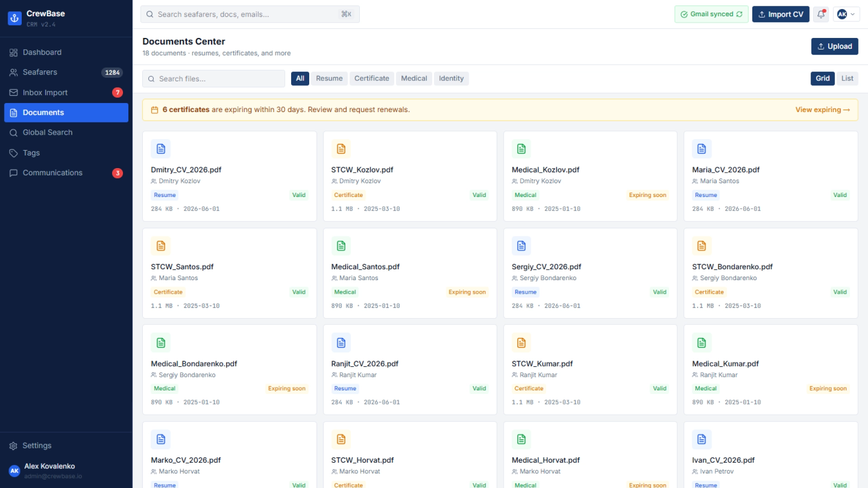Image resolution: width=868 pixels, height=488 pixels.
Task: Switch to Grid view
Action: [822, 79]
